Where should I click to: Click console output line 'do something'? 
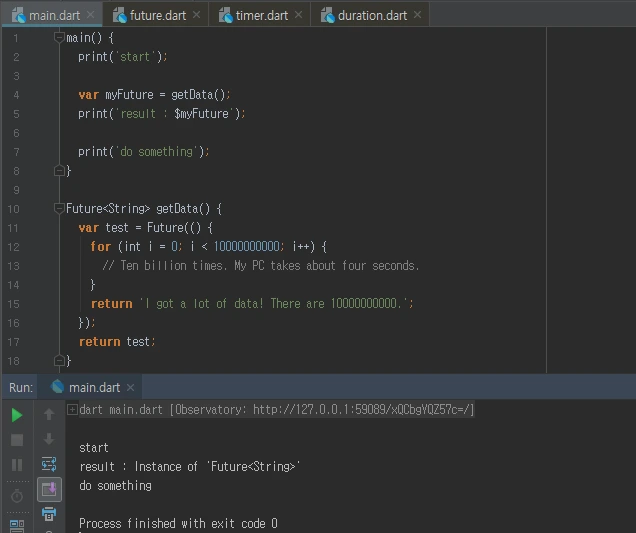(116, 486)
